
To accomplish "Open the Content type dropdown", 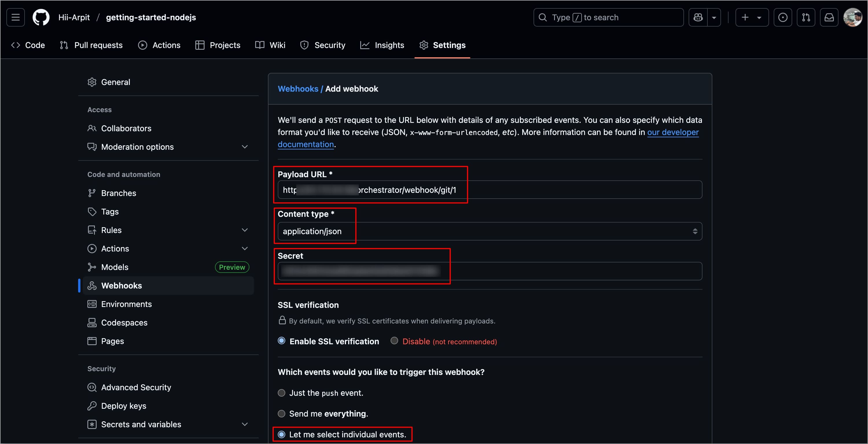I will coord(490,231).
